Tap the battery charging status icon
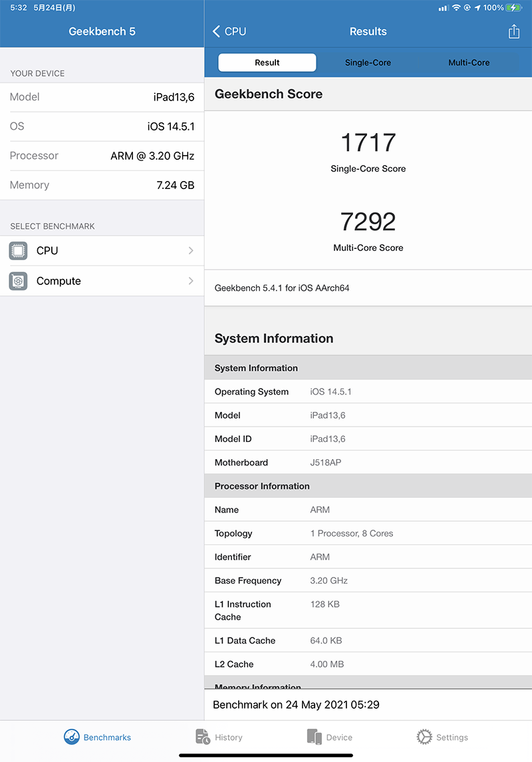Screen dimensions: 532x762 point(513,8)
